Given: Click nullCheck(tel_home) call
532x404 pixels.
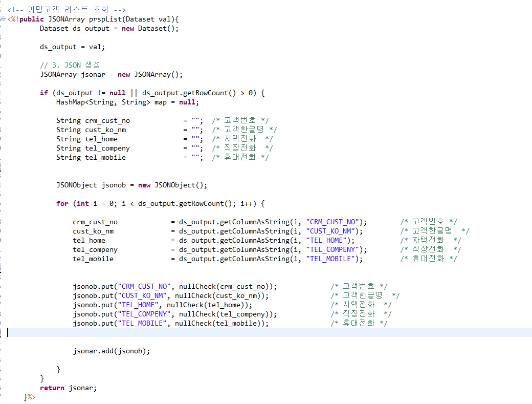Looking at the screenshot, I should coord(207,305).
